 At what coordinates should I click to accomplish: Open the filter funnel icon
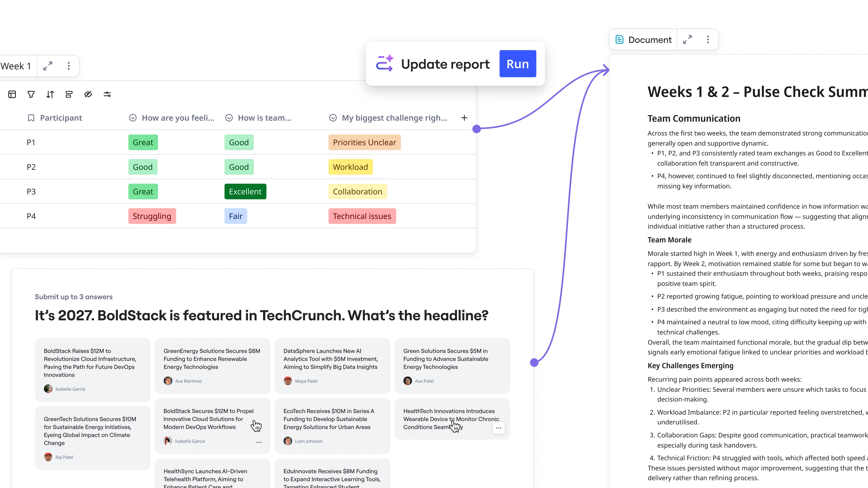[x=31, y=94]
